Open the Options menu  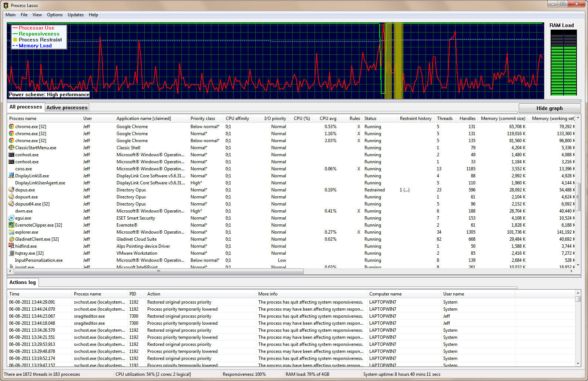point(55,15)
